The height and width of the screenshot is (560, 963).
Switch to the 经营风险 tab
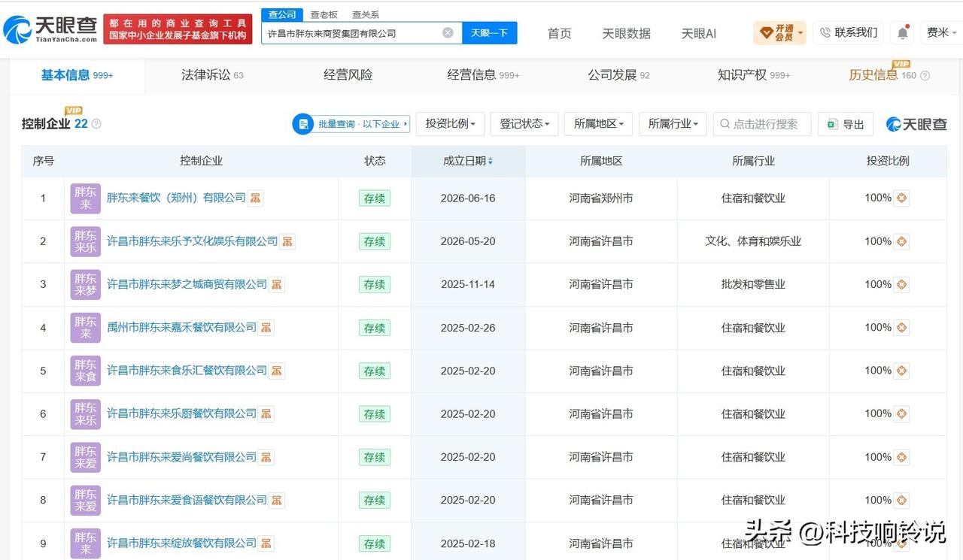coord(348,75)
